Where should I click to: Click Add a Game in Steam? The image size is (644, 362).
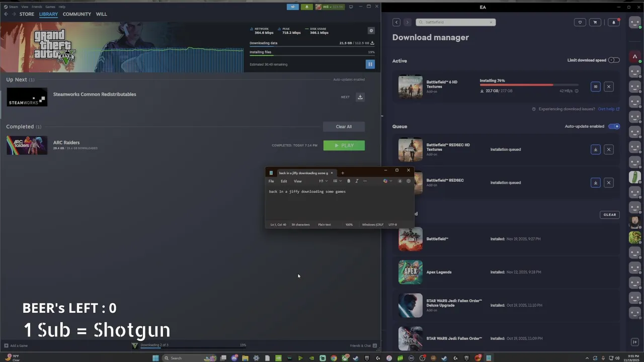[16, 345]
